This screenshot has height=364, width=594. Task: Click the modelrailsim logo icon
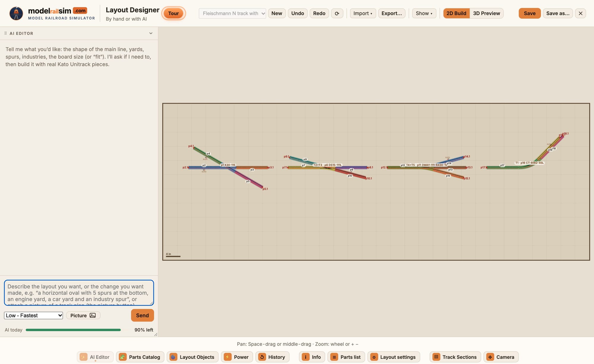click(x=16, y=13)
